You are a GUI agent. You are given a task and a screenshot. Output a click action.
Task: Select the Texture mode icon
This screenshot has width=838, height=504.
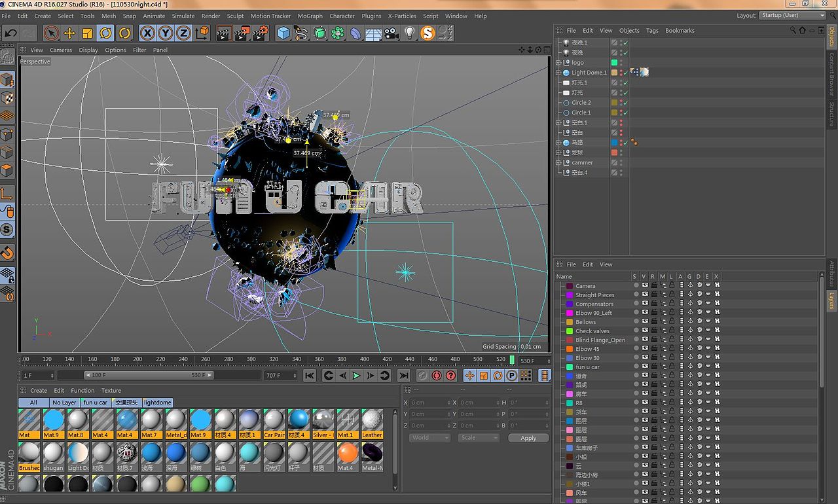pos(7,98)
